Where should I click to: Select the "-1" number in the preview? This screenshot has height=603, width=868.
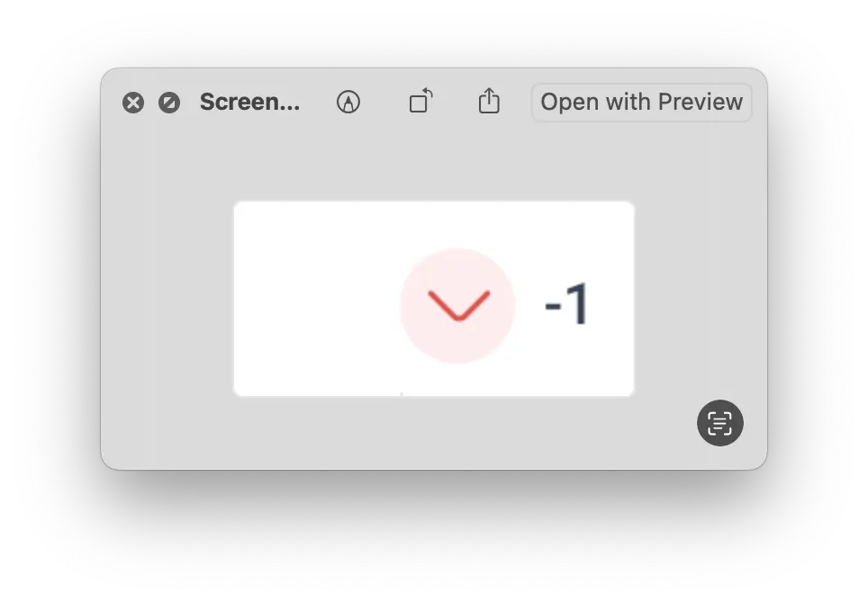click(x=567, y=303)
